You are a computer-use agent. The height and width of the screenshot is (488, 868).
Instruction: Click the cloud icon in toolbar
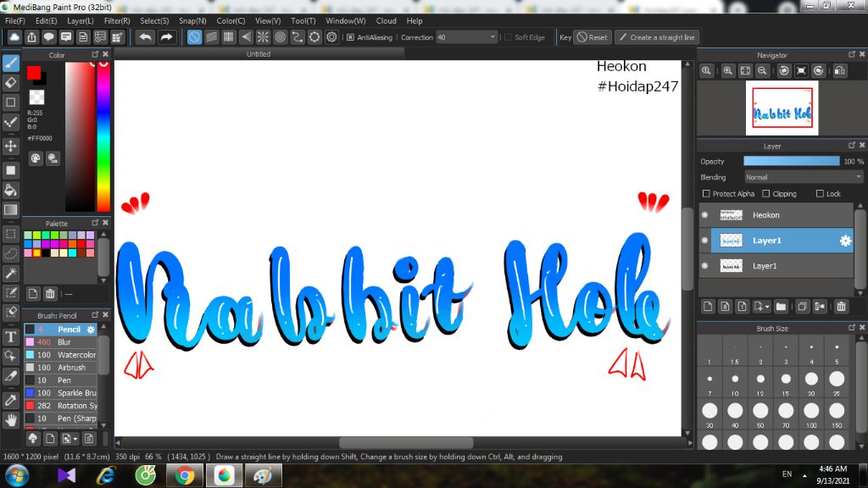click(14, 37)
